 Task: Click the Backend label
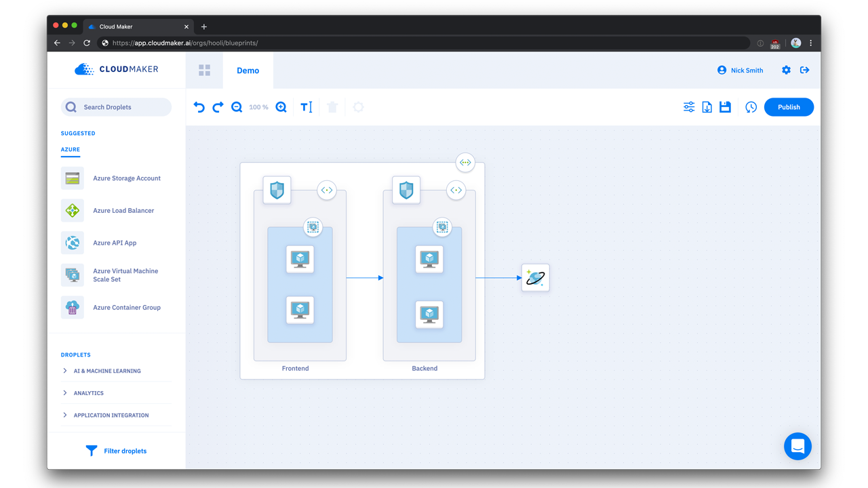click(x=425, y=369)
